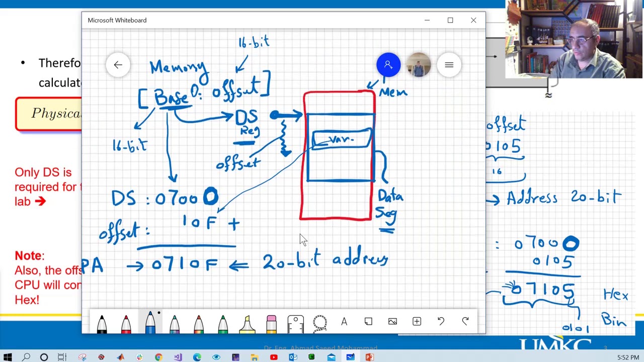Viewport: 644px width, 362px height.
Task: Open Microsoft Edge from taskbar
Action: [x=197, y=357]
